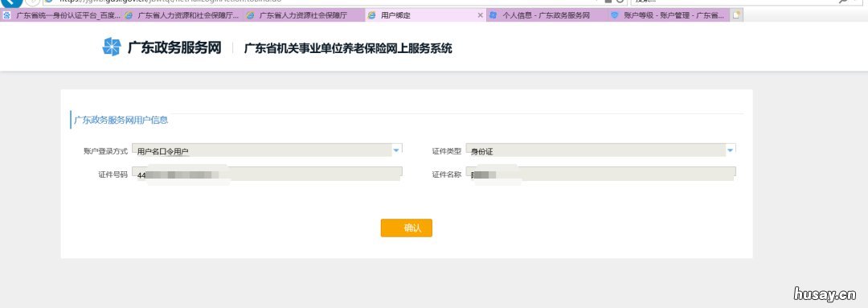Click the shield favicon on 账户等级 tab
Viewport: 868px width, 308px height.
coord(615,15)
